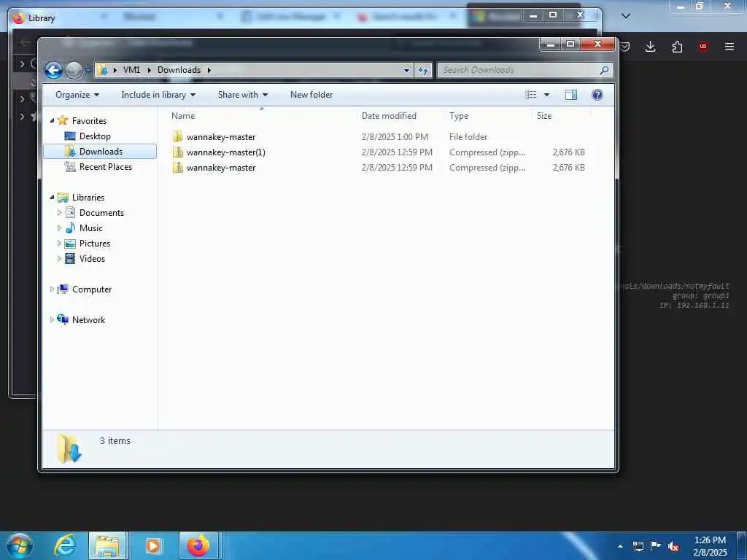Screen dimensions: 747x560
Task: Collapse the Favorites group
Action: point(52,120)
